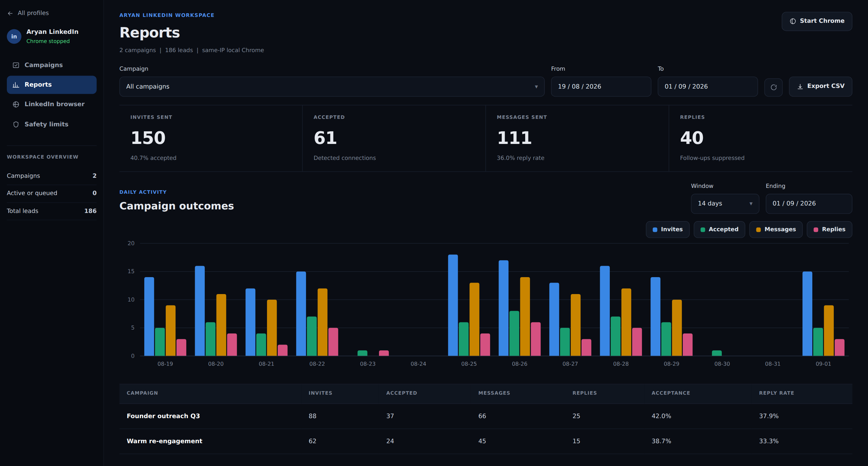Click the green Accepted bar for 08-30
This screenshot has width=868, height=466.
717,353
